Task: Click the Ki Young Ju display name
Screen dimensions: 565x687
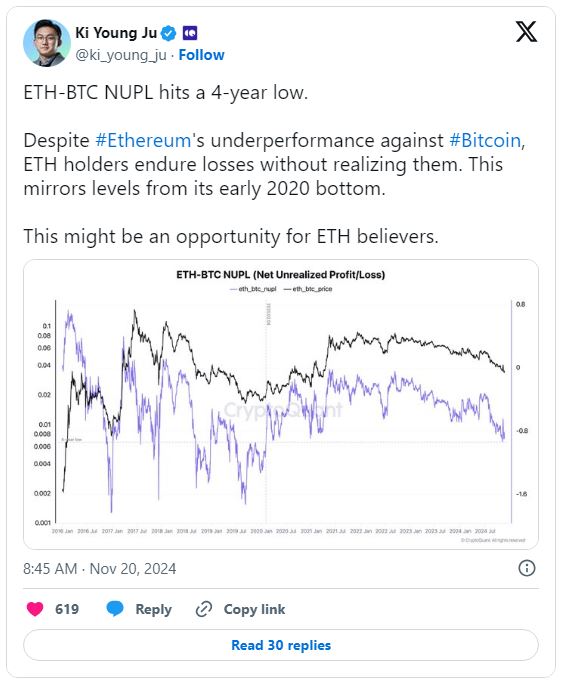Action: [116, 33]
